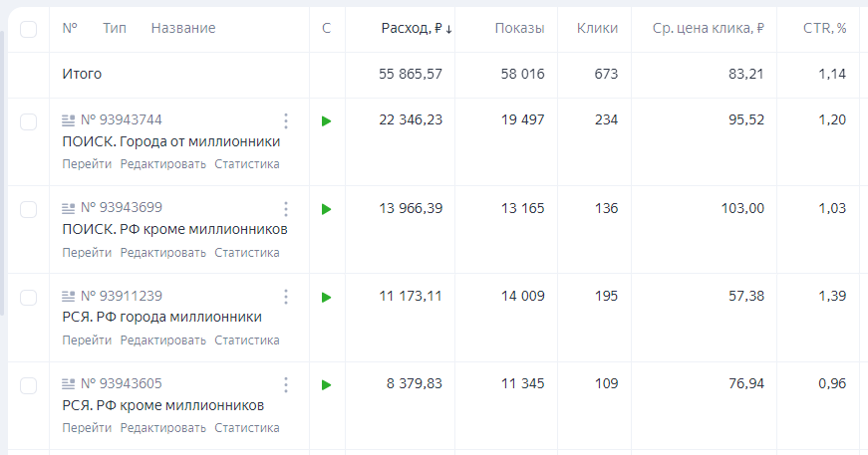Click green play status of РСЯ. РФ кроме миллионников
This screenshot has height=455, width=868.
tap(327, 384)
